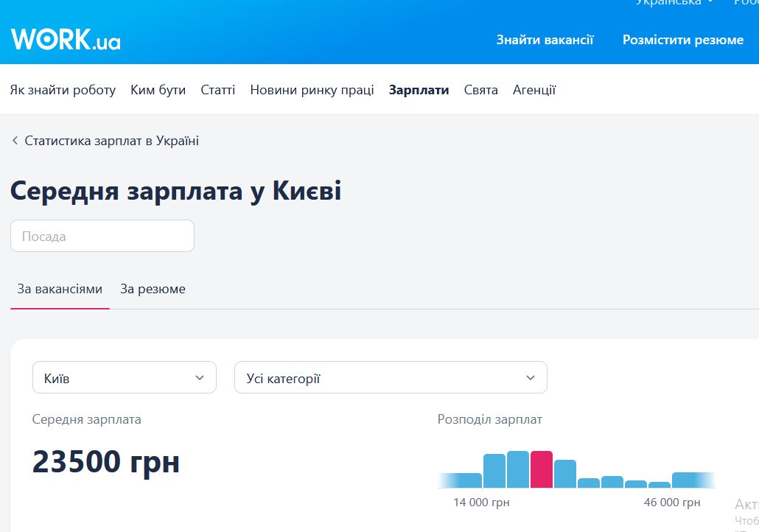Click the 46 000 грн axis label
The width and height of the screenshot is (759, 532).
672,503
